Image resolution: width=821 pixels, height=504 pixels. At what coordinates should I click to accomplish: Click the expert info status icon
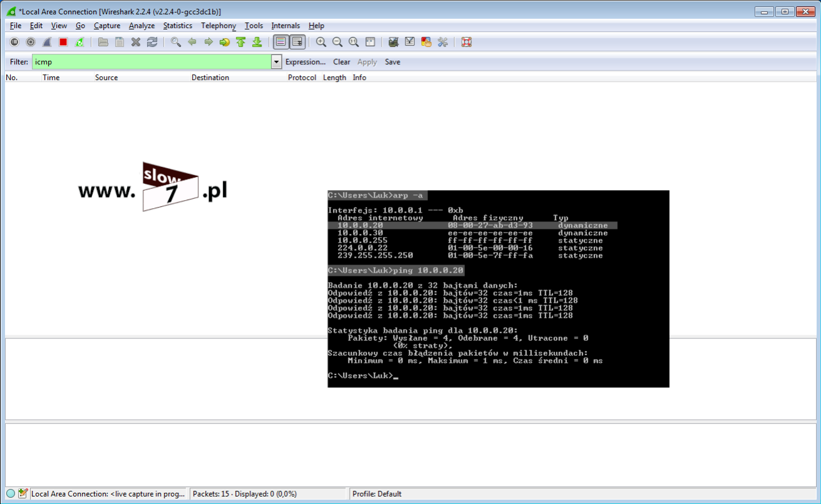pyautogui.click(x=11, y=493)
